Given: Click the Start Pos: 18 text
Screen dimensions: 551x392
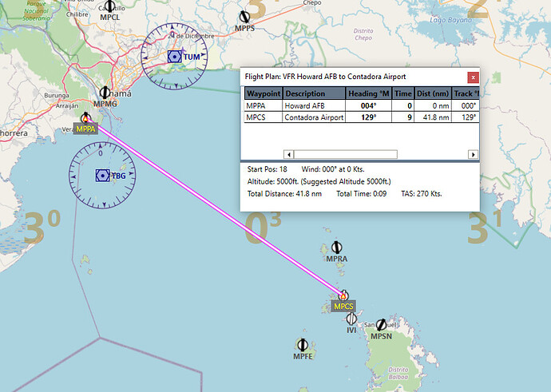Looking at the screenshot, I should pos(267,169).
